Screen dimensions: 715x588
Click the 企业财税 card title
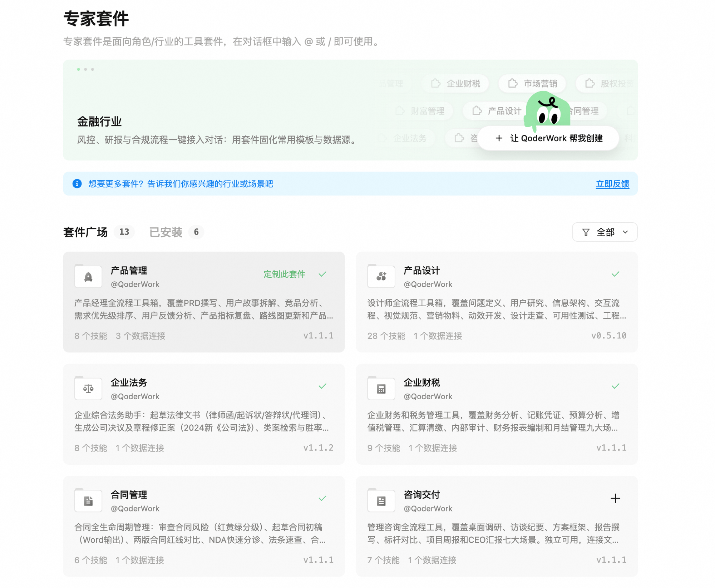[422, 382]
